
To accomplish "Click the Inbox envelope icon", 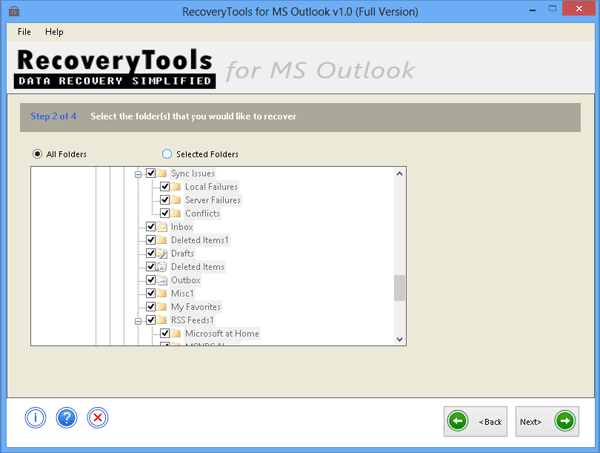I will point(162,227).
